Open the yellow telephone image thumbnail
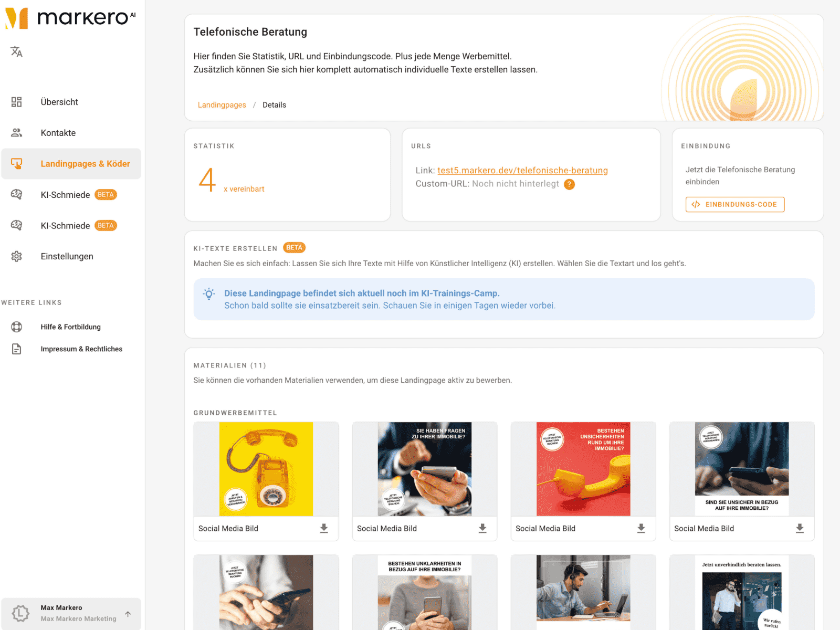 266,469
